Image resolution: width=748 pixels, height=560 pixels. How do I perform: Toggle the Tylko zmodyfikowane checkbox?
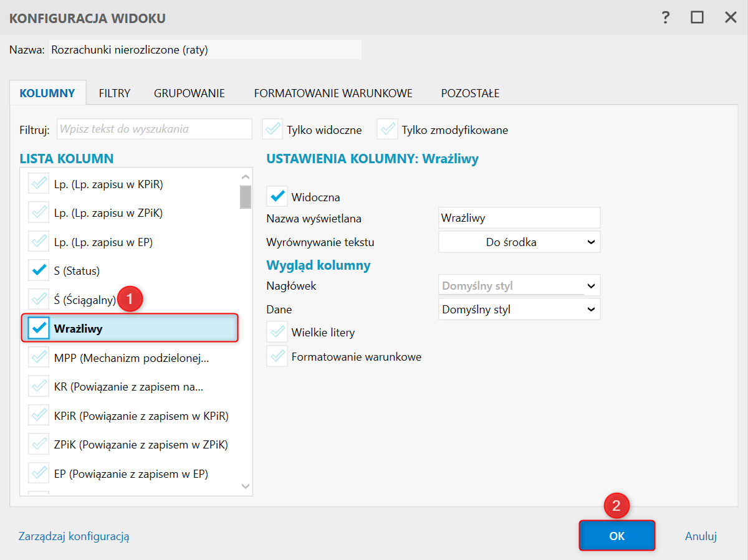(x=388, y=130)
